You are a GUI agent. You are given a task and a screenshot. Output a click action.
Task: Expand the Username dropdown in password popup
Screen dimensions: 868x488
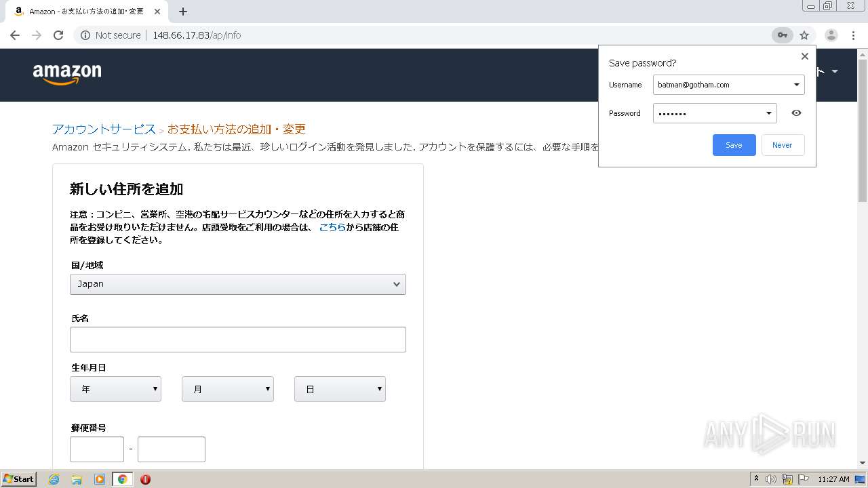[797, 85]
